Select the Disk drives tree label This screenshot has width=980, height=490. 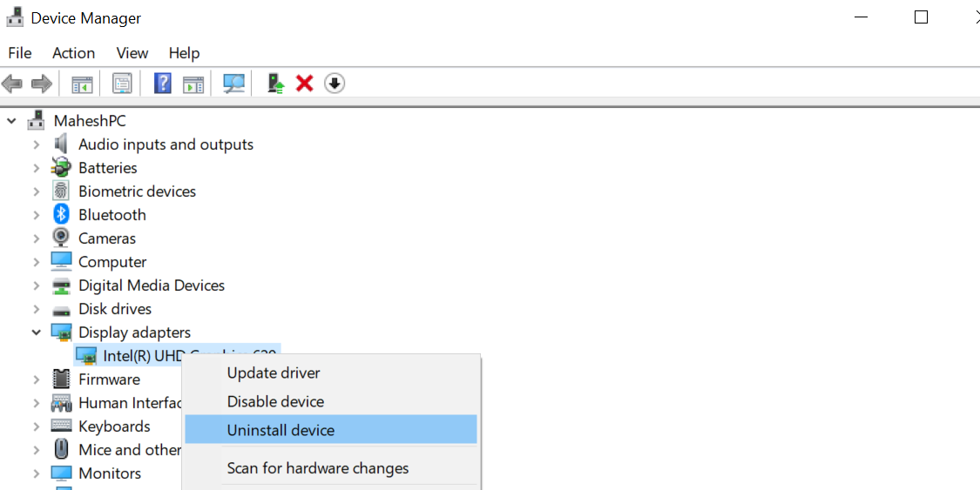pos(115,309)
